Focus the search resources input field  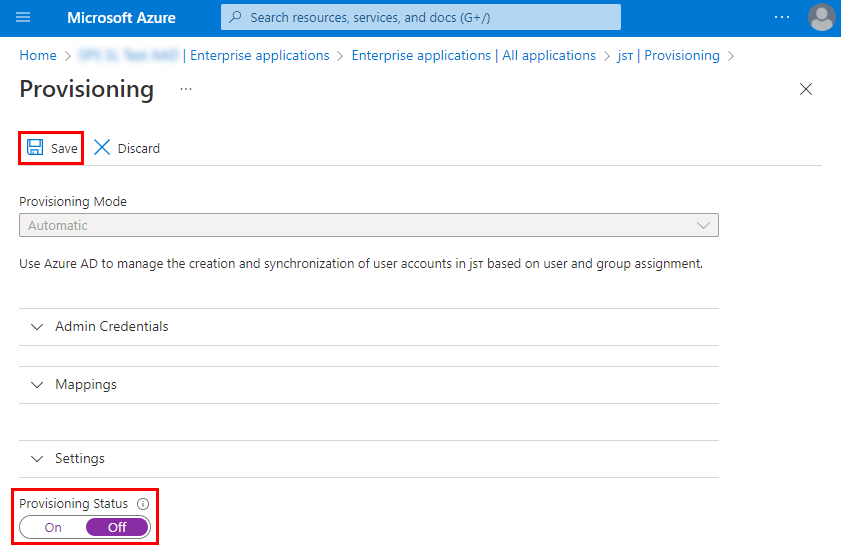pos(421,17)
